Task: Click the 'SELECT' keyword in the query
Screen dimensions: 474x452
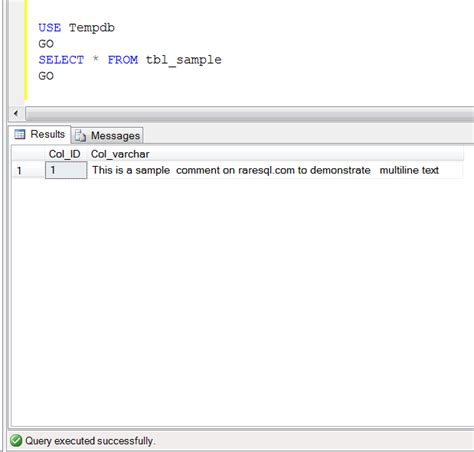Action: (x=61, y=60)
